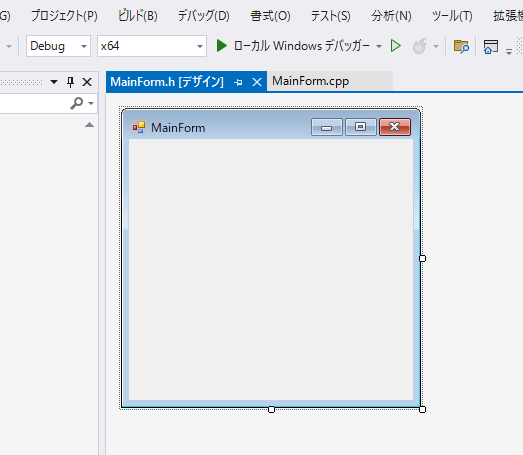Click the Start Without Debugging outline play icon
This screenshot has height=455, width=523.
[x=396, y=46]
